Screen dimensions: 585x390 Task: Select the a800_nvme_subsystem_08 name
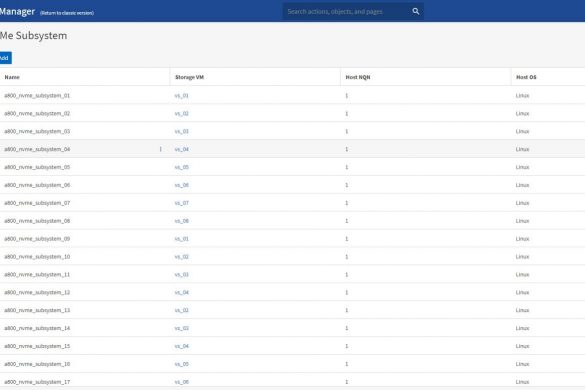pyautogui.click(x=37, y=221)
